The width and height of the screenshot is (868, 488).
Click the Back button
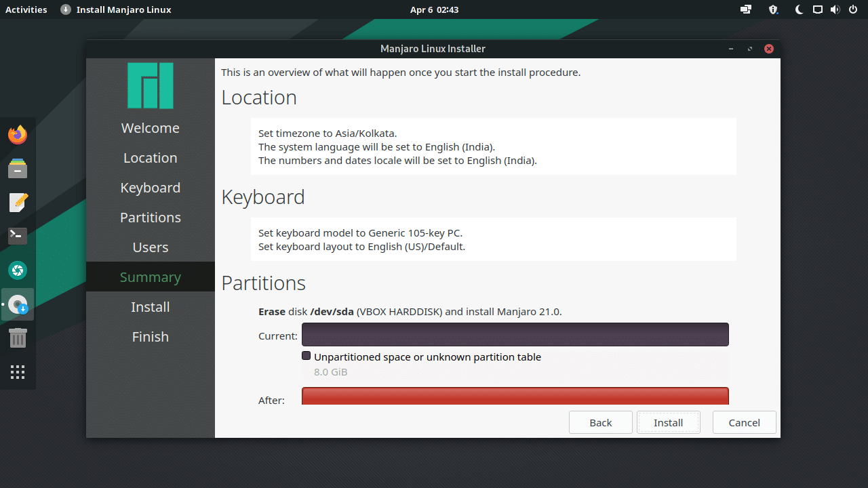click(600, 422)
